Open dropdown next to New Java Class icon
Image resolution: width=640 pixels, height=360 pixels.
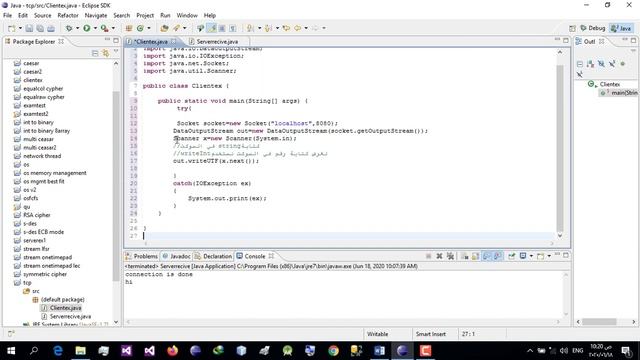click(149, 28)
